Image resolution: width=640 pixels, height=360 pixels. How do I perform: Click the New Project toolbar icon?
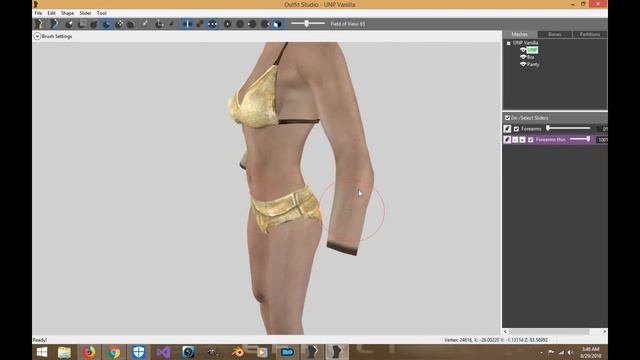point(39,24)
